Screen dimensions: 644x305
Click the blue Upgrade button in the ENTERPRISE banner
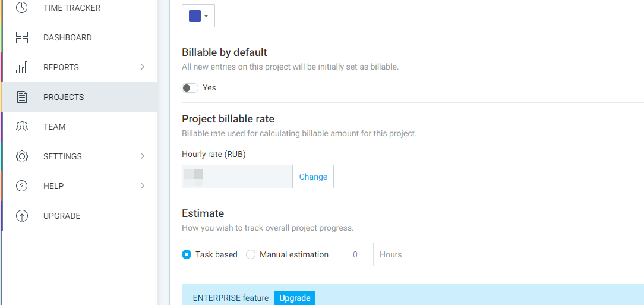click(x=295, y=298)
